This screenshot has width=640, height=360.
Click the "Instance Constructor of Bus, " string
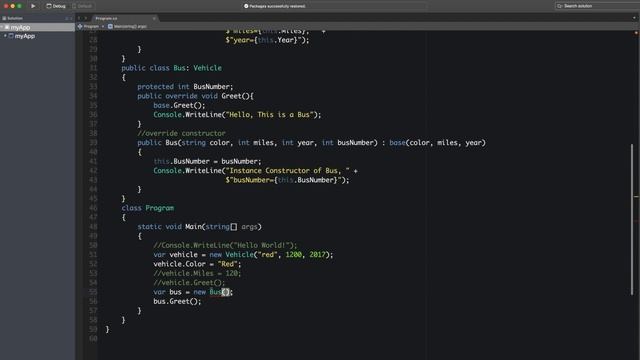(x=287, y=171)
